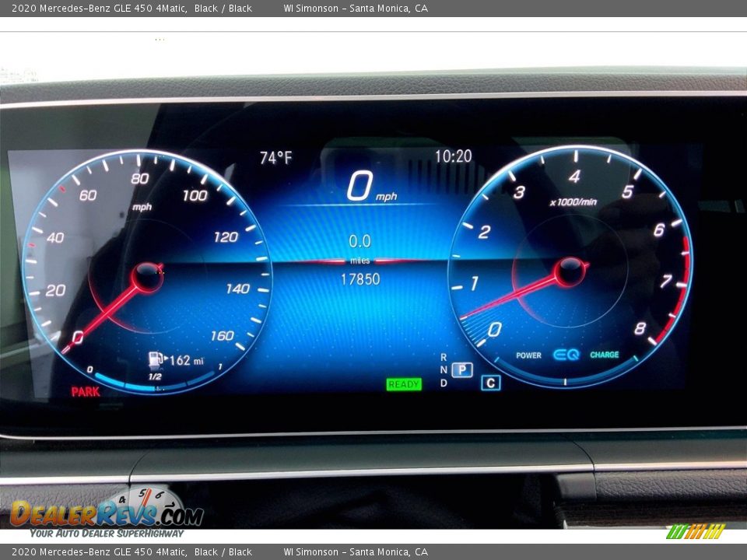Click the tachometer needle hub
The width and height of the screenshot is (747, 560).
pyautogui.click(x=570, y=271)
